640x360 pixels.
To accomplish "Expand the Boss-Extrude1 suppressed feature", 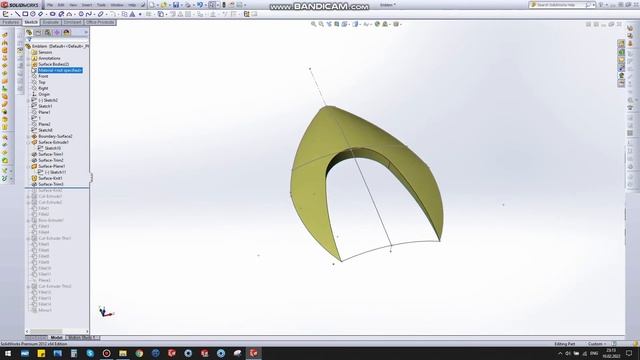I will point(28,220).
